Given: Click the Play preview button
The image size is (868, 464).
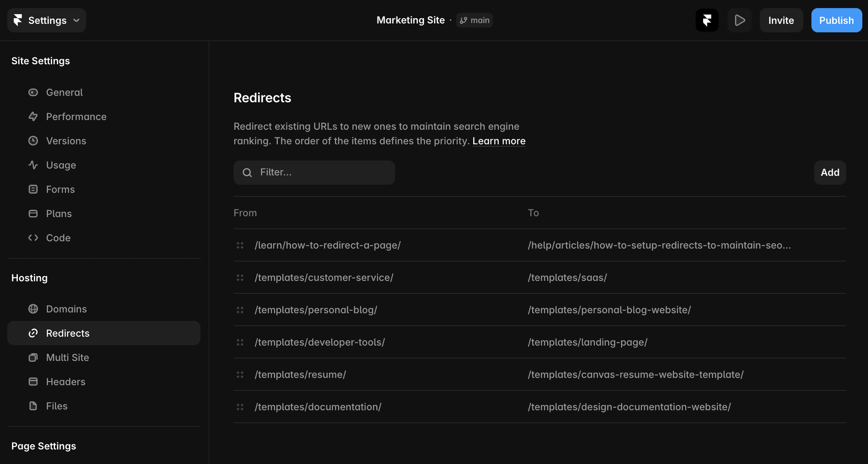Looking at the screenshot, I should click(739, 20).
